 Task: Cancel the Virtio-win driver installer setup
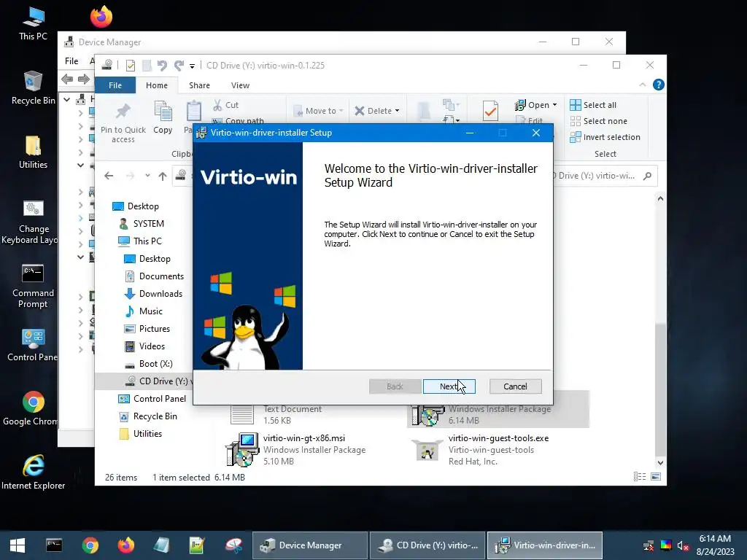pyautogui.click(x=515, y=386)
